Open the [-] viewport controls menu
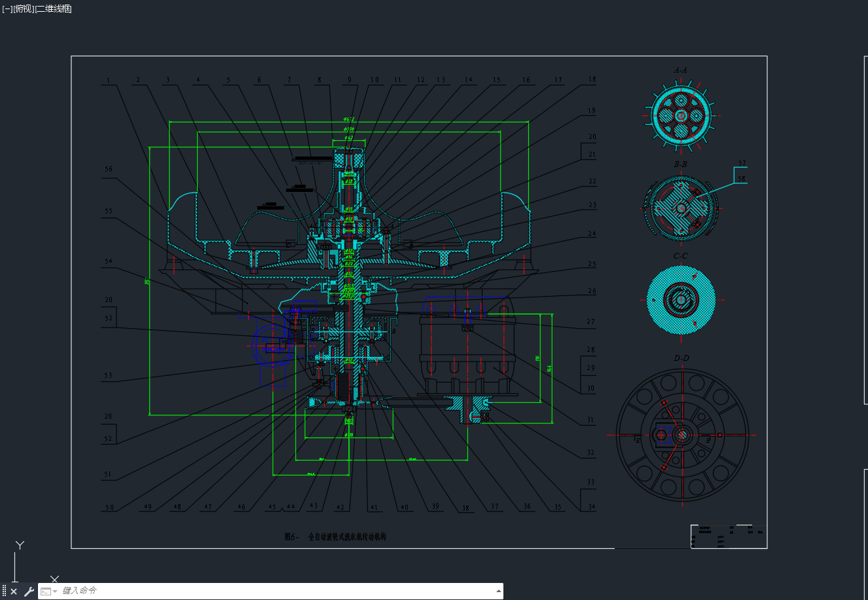This screenshot has height=600, width=868. (7, 9)
